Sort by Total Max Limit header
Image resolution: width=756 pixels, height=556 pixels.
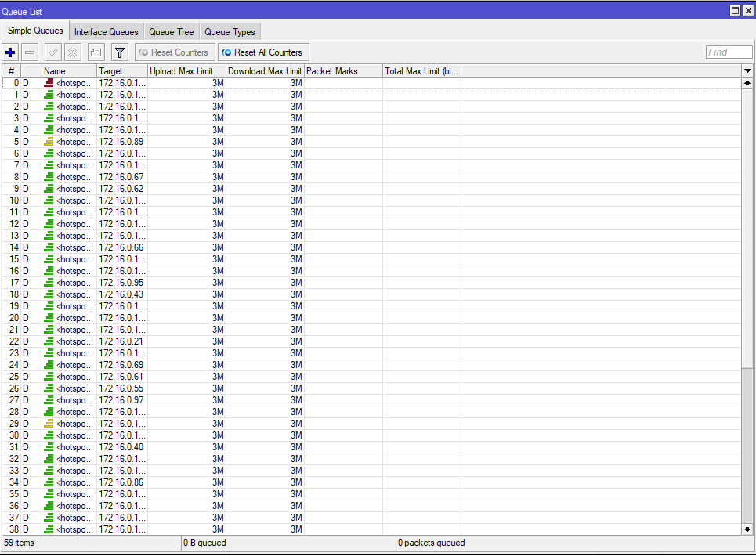(x=421, y=70)
